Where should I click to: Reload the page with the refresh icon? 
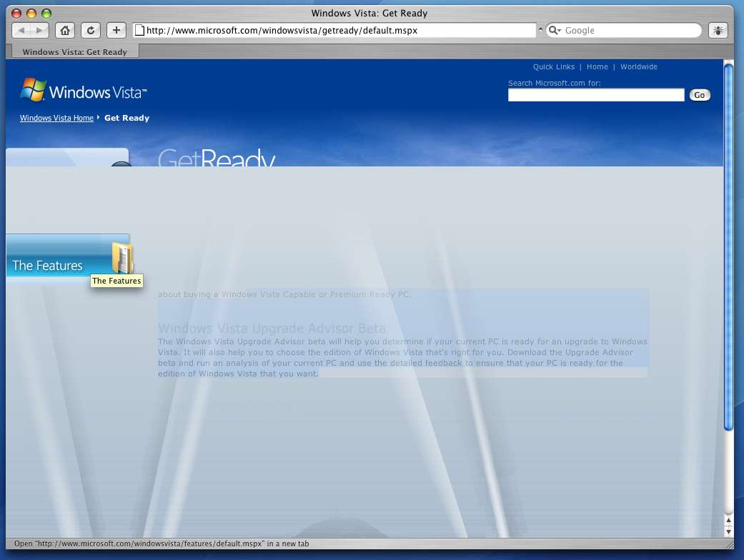(91, 30)
